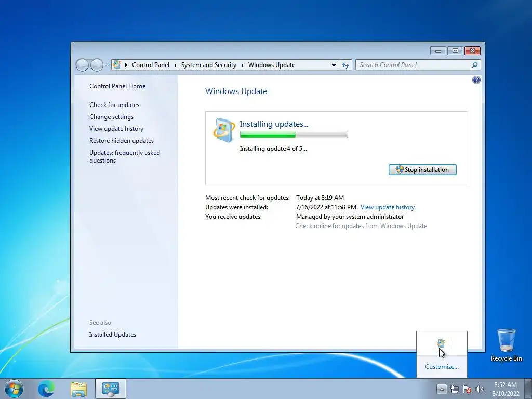Launch Microsoft Edge from the taskbar
Image resolution: width=532 pixels, height=399 pixels.
(x=46, y=389)
